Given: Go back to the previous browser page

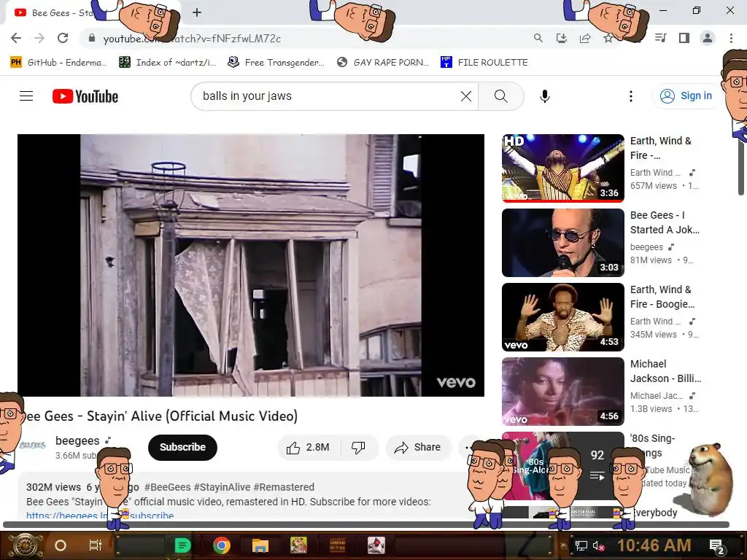Looking at the screenshot, I should click(16, 38).
